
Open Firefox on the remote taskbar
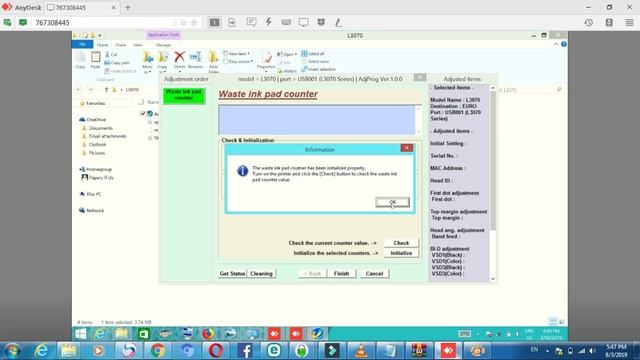pos(208,333)
